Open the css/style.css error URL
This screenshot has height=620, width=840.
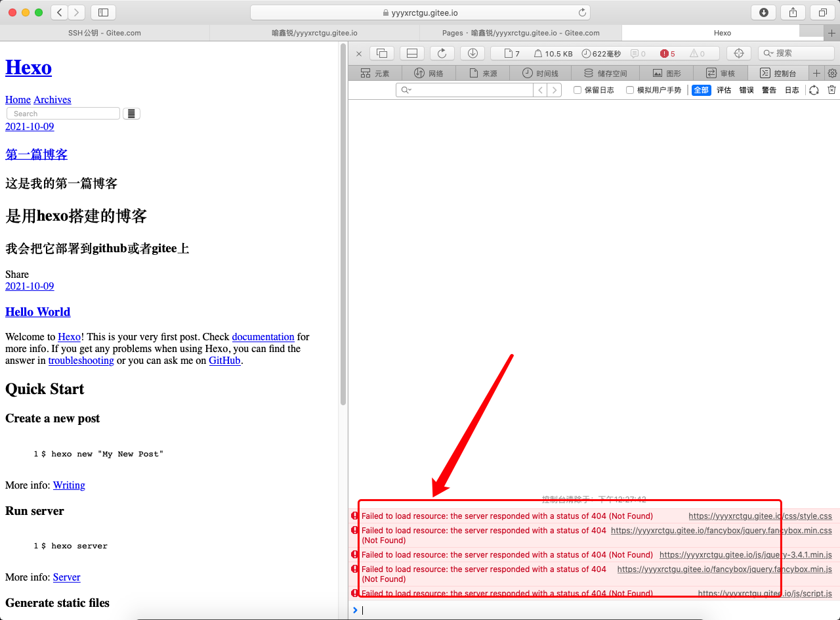[760, 516]
